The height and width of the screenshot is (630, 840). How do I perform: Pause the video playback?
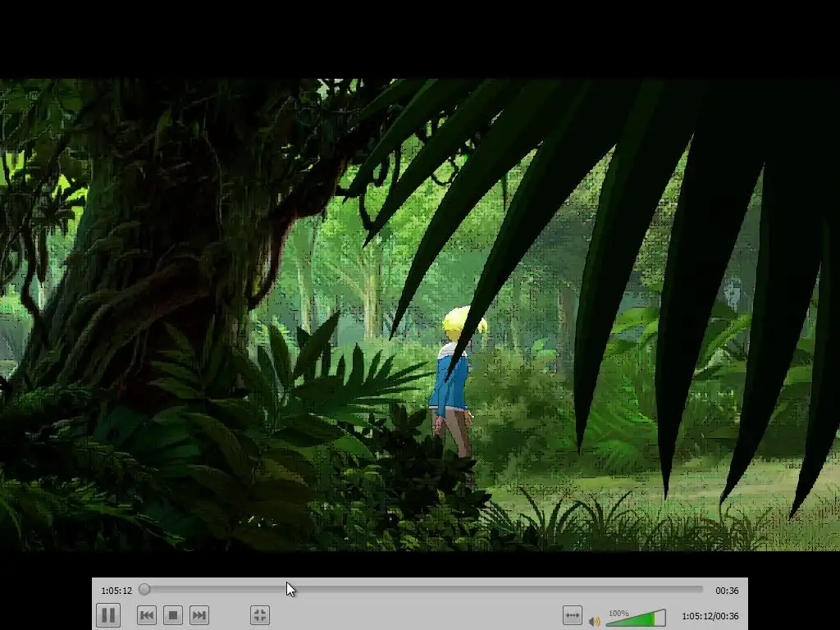(x=108, y=615)
